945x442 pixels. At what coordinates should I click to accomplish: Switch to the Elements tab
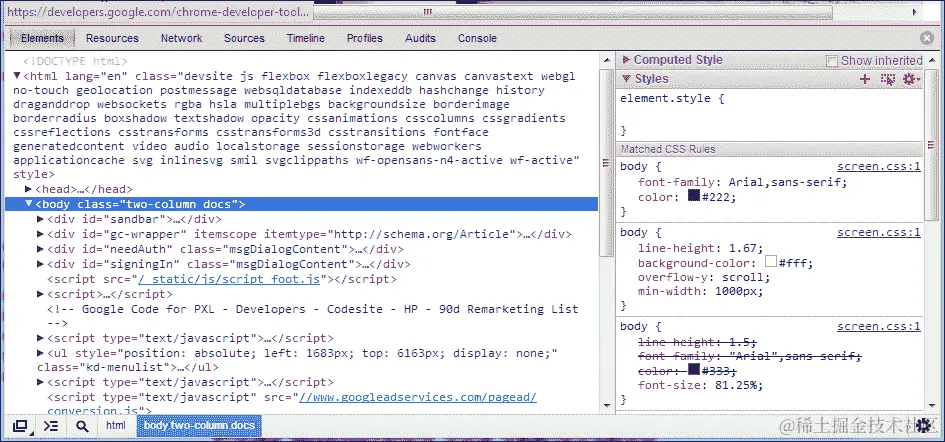tap(42, 38)
